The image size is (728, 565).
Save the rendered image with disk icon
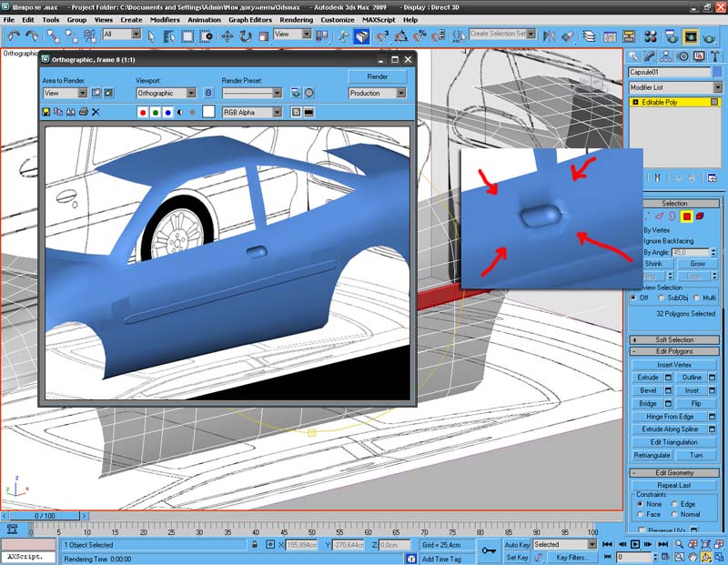click(46, 112)
